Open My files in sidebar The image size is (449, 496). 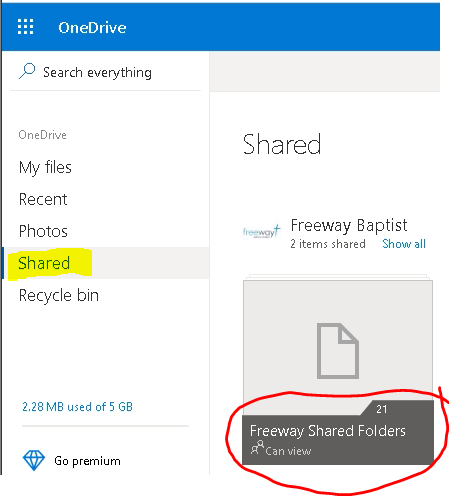(45, 167)
